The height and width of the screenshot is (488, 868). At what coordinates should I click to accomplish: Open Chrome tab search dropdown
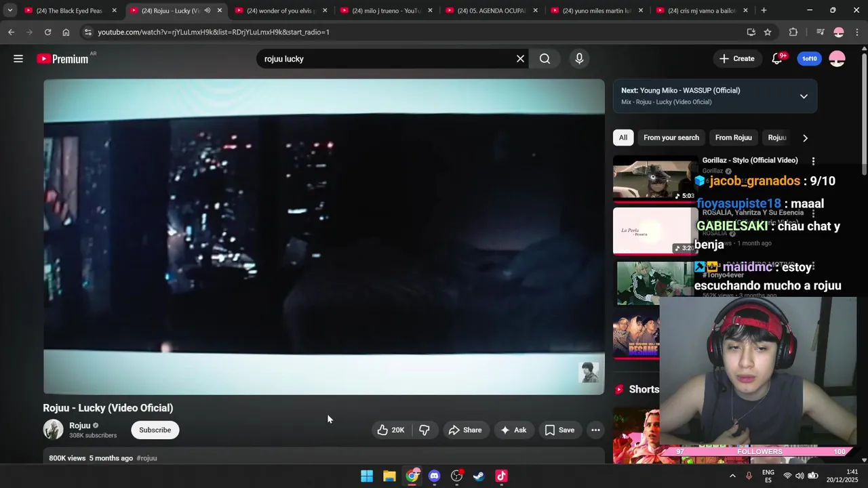pyautogui.click(x=9, y=10)
